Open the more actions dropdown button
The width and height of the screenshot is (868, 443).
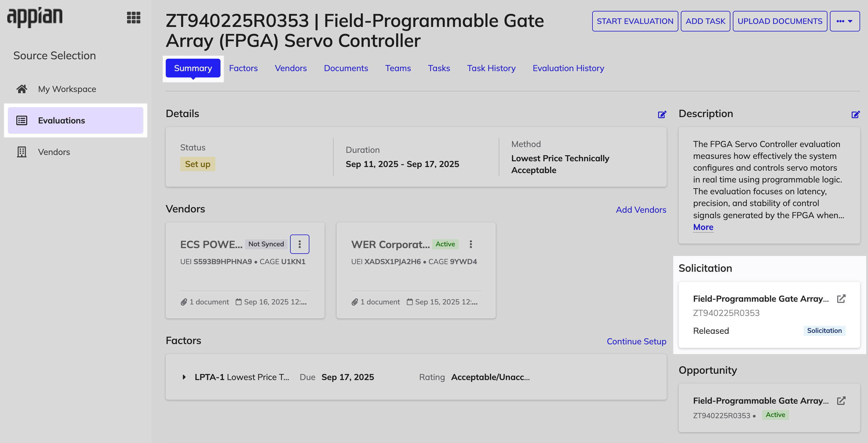[845, 21]
